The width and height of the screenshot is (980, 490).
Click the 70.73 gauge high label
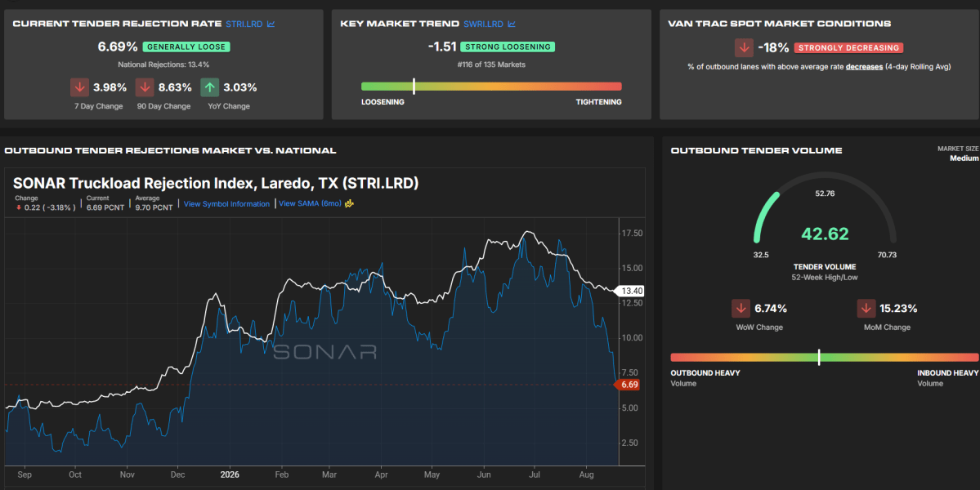click(x=887, y=255)
